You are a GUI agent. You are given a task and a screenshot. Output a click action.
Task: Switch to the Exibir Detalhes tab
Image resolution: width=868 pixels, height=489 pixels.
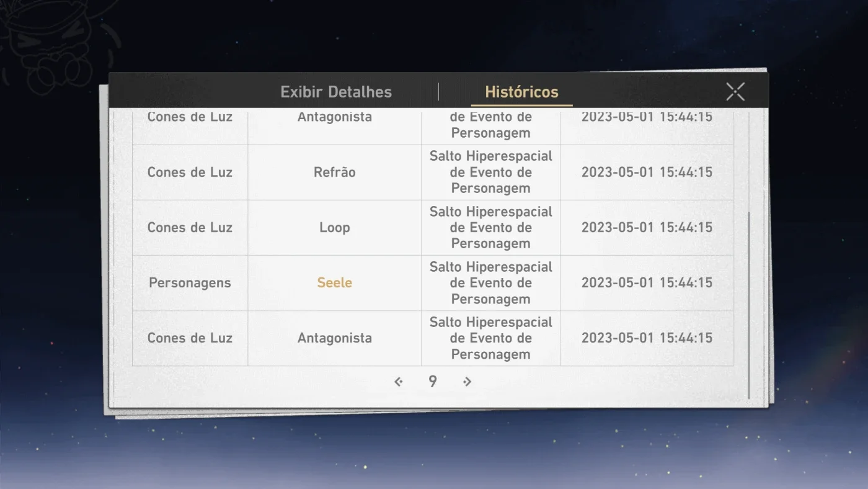click(336, 92)
